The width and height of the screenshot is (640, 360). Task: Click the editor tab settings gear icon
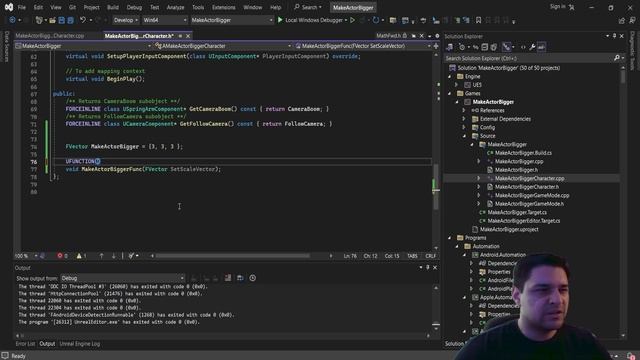pos(437,36)
